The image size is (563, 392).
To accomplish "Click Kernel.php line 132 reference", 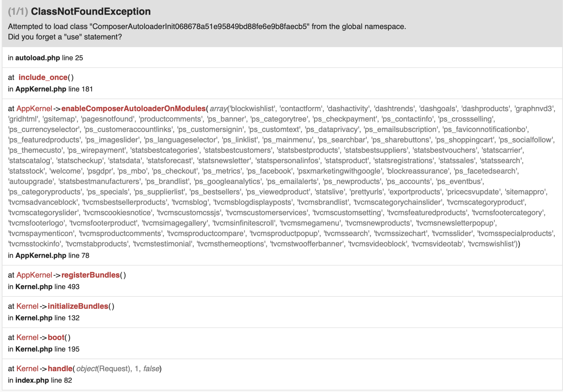I will pos(44,318).
